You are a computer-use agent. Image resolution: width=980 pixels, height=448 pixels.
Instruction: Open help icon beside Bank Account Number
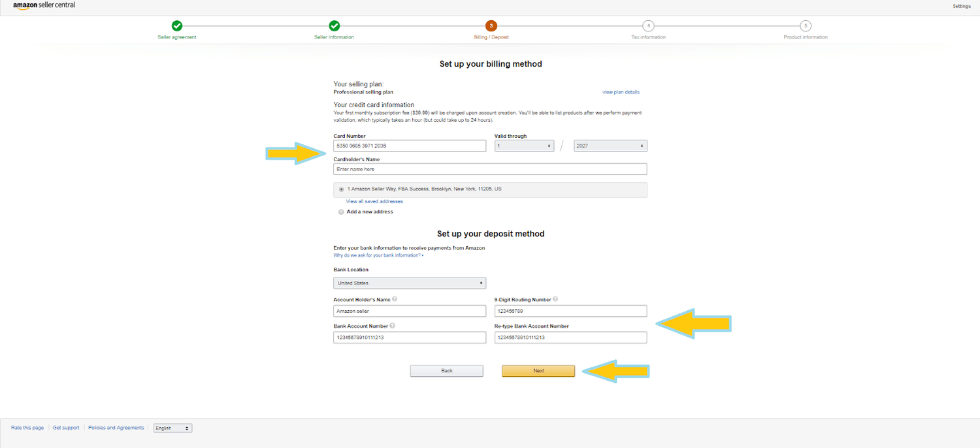click(392, 325)
